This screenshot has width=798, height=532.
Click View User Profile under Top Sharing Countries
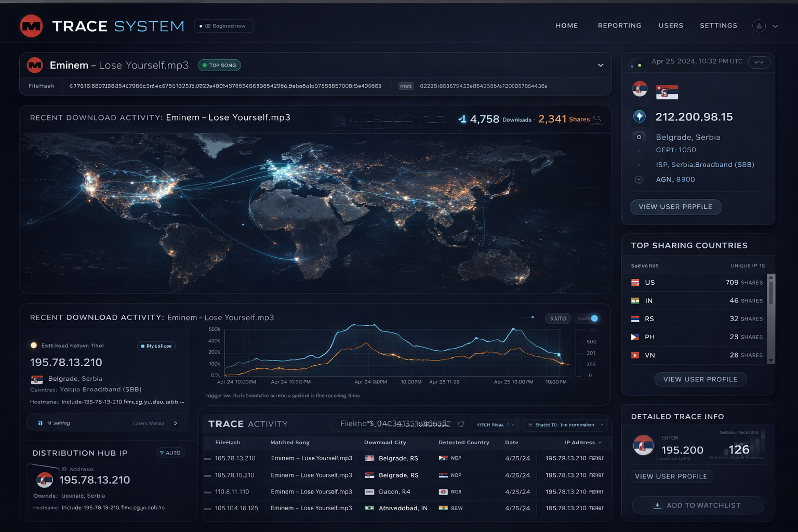700,379
